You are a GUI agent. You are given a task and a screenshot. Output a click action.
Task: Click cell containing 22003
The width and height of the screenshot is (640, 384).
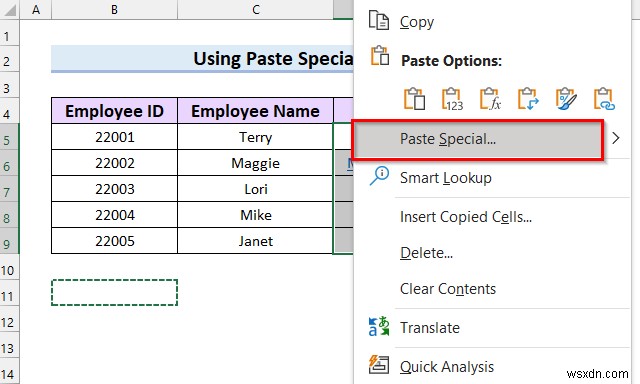[114, 189]
